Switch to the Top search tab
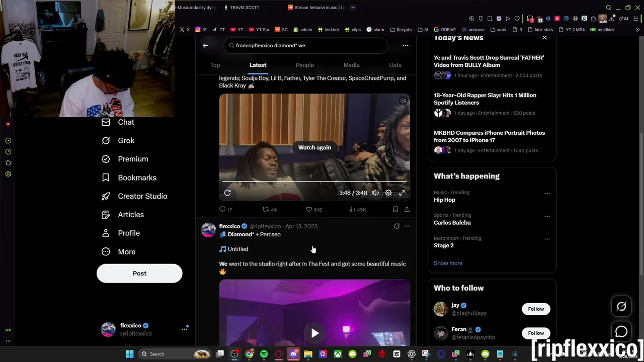 pos(215,65)
